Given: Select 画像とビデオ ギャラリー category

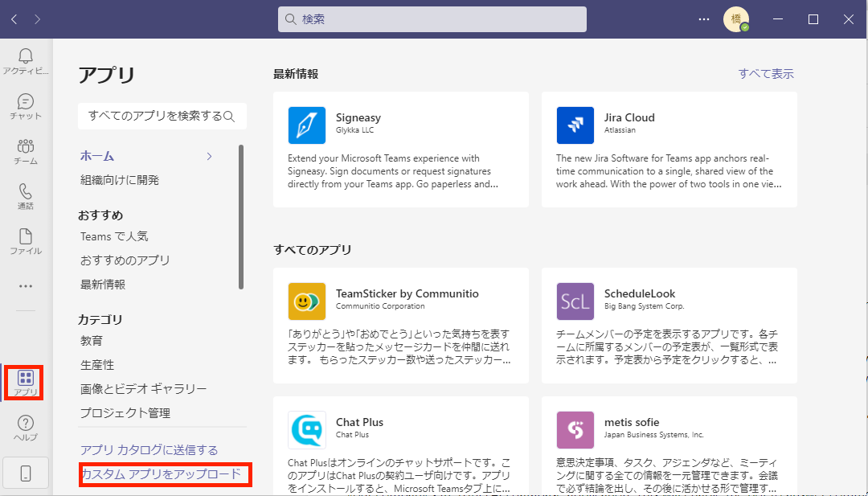Looking at the screenshot, I should 143,389.
